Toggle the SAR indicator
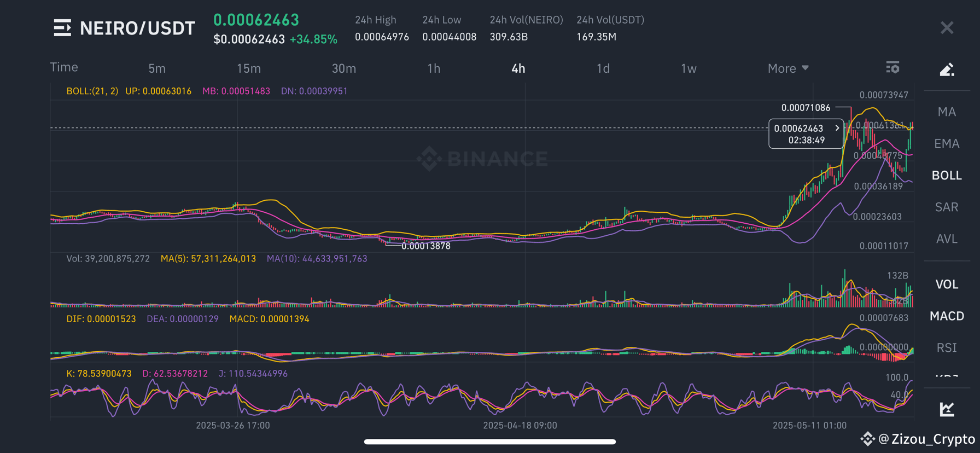The height and width of the screenshot is (453, 980). tap(947, 207)
